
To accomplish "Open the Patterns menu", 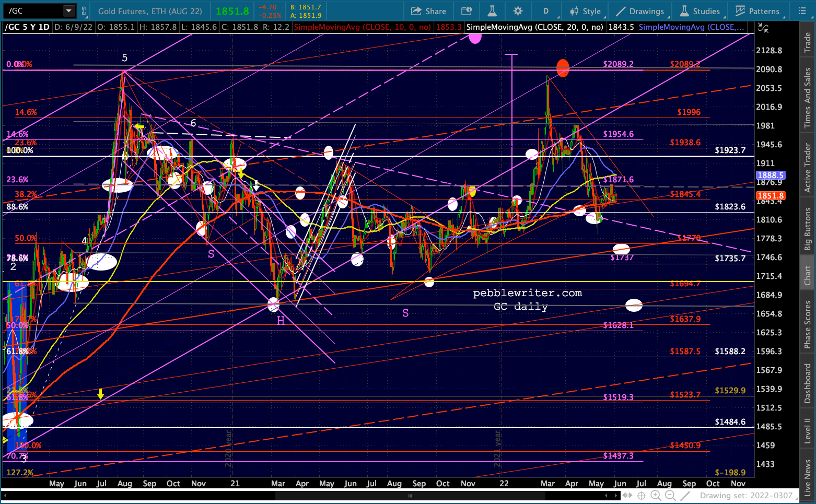I will point(757,11).
